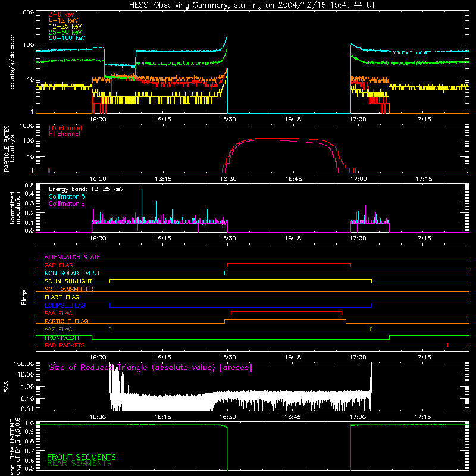This screenshot has width=476, height=476.
Task: Click the '1.0' tick on livetime axis
Action: tap(29, 423)
